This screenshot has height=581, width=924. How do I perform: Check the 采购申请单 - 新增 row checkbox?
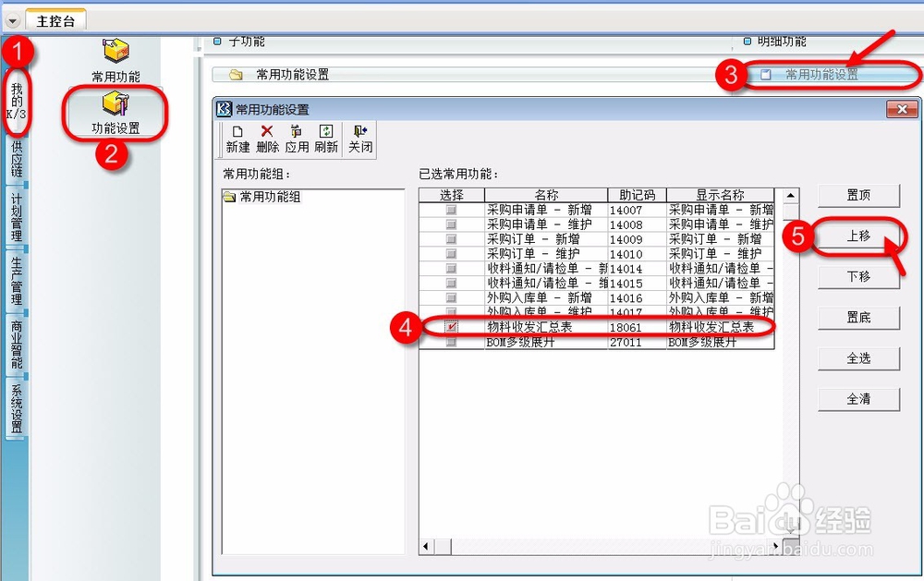(x=451, y=208)
